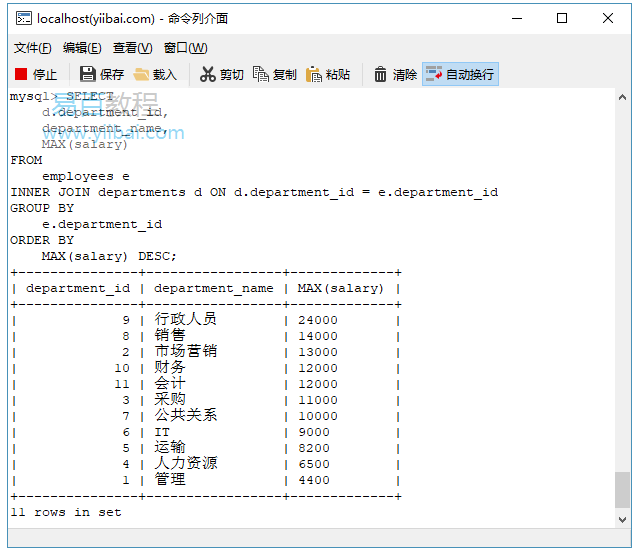Open the 编辑(E) menu
Image resolution: width=639 pixels, height=552 pixels.
click(82, 48)
